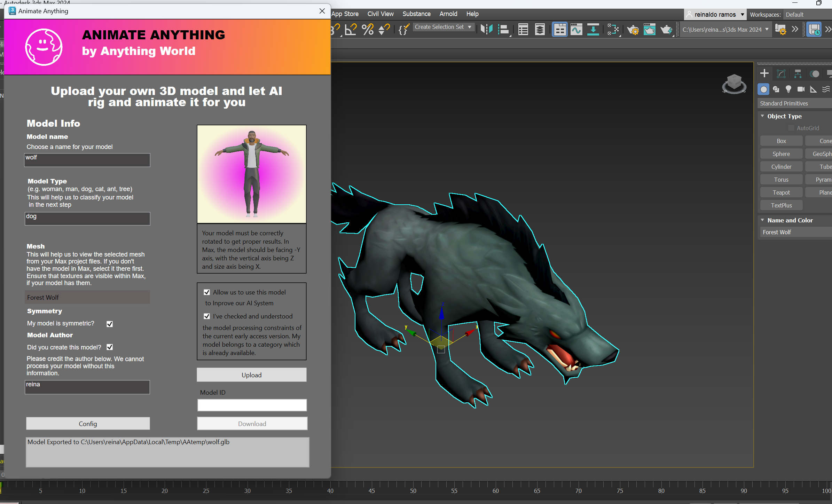Open the Curve Editor icon

coord(576,30)
